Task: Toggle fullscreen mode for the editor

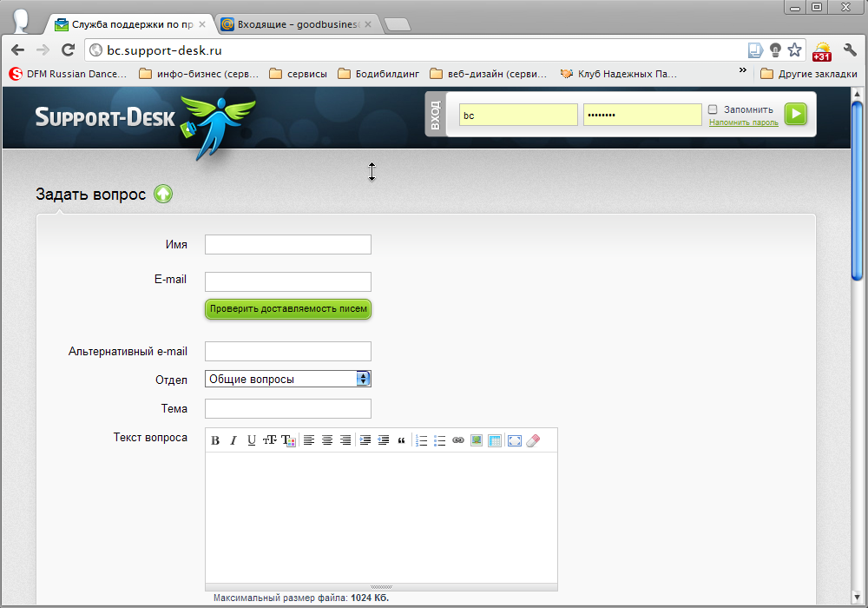Action: [515, 440]
